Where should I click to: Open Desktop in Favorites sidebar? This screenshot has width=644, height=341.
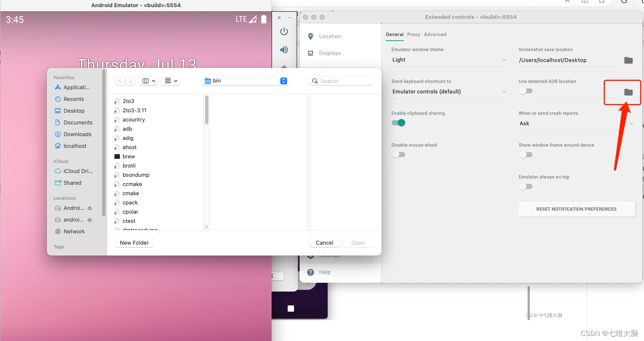pyautogui.click(x=70, y=111)
